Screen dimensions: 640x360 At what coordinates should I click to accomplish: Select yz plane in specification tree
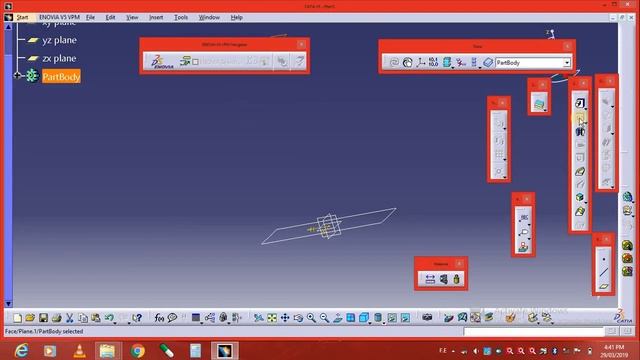coord(59,40)
